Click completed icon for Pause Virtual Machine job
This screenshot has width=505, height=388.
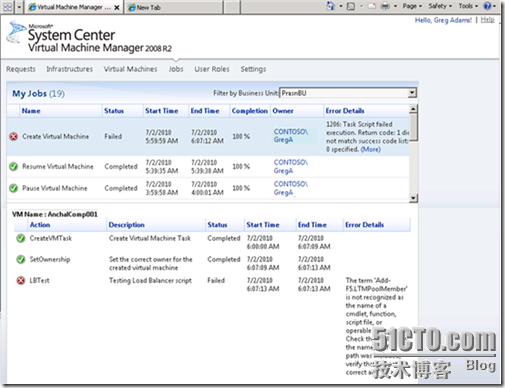click(13, 188)
